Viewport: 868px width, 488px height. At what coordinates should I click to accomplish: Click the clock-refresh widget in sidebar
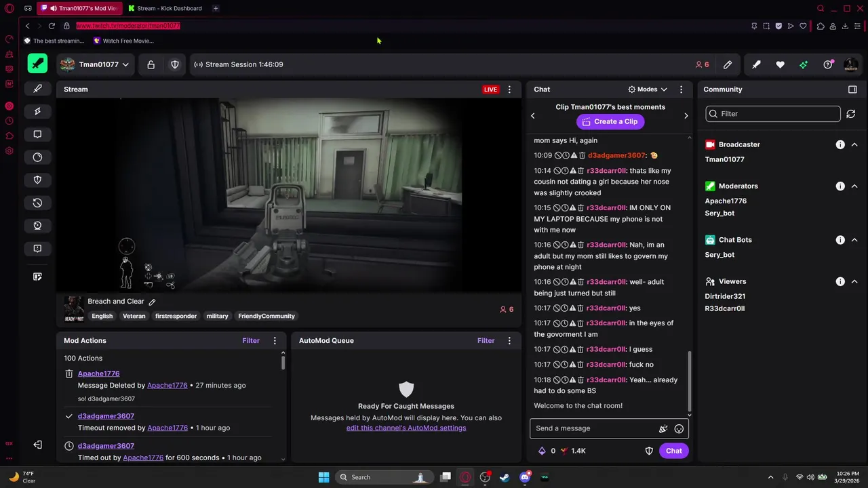tap(37, 226)
